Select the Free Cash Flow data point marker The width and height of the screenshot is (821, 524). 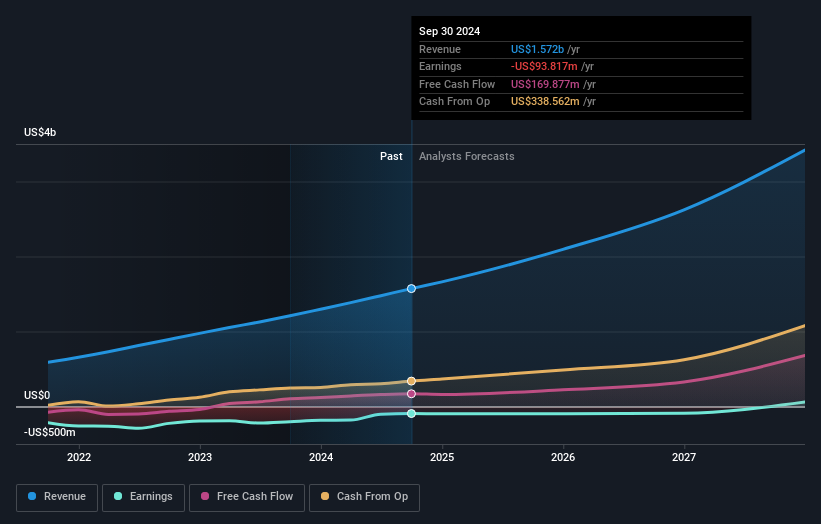412,394
